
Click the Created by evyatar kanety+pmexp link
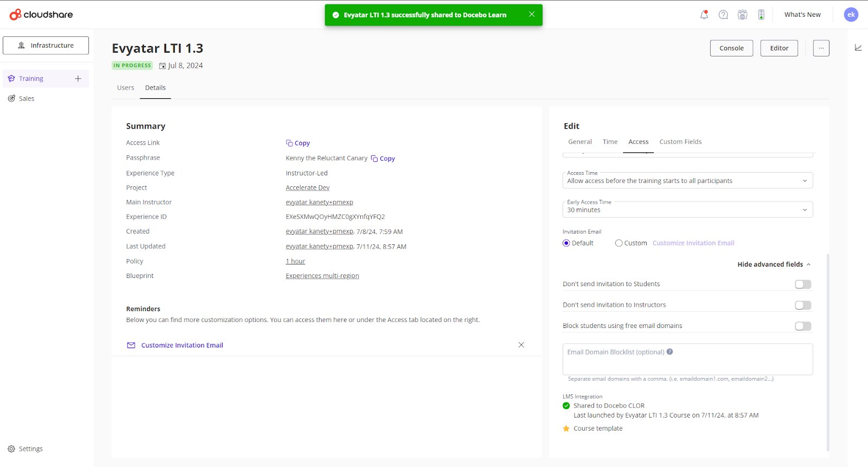click(x=320, y=232)
